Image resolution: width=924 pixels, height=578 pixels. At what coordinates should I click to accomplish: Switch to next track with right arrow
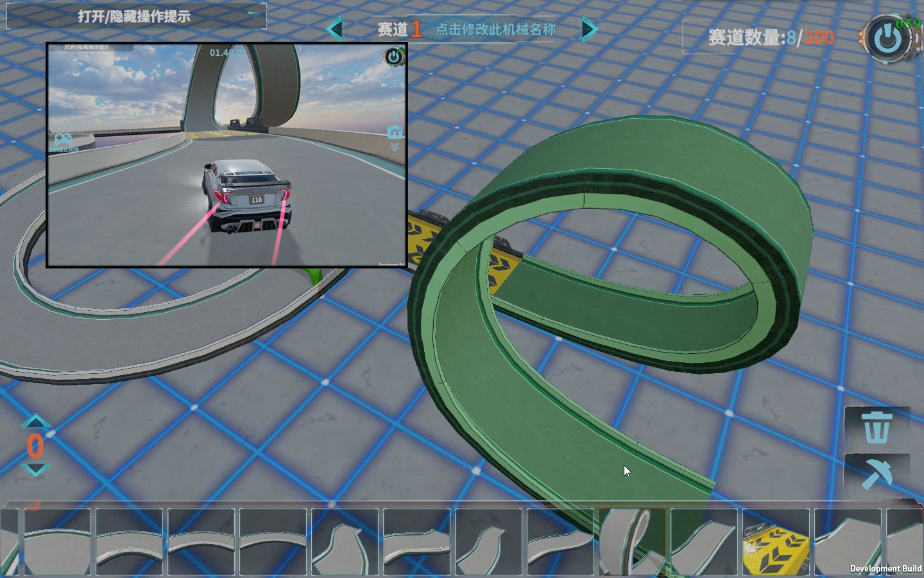tap(589, 29)
